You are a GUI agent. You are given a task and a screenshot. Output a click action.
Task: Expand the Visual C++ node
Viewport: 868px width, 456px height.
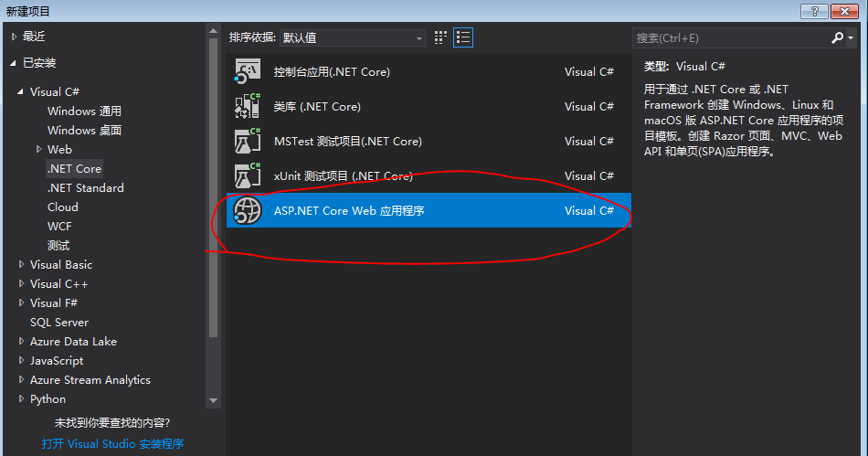(x=22, y=284)
